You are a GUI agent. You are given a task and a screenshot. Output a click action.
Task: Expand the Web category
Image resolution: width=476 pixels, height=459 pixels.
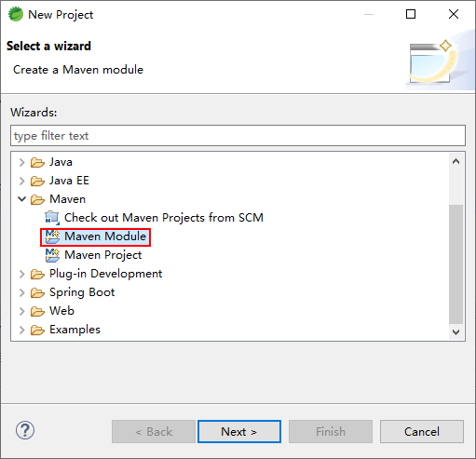21,311
